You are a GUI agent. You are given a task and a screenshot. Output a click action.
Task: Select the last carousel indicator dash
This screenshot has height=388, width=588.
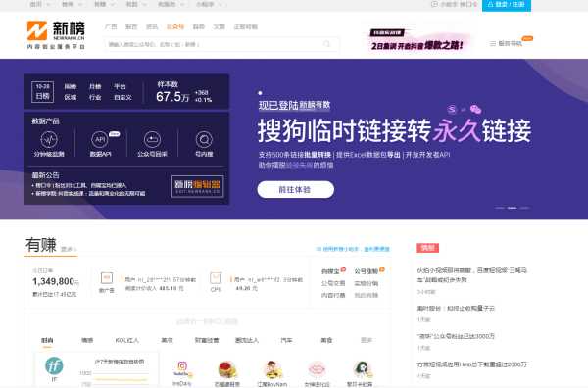tap(524, 208)
